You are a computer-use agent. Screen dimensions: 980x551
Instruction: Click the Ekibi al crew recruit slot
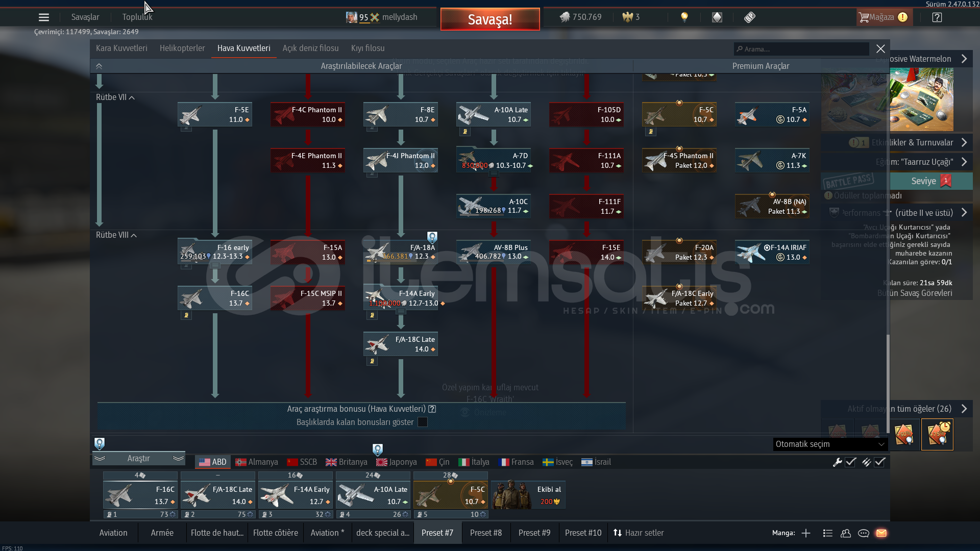pos(528,494)
